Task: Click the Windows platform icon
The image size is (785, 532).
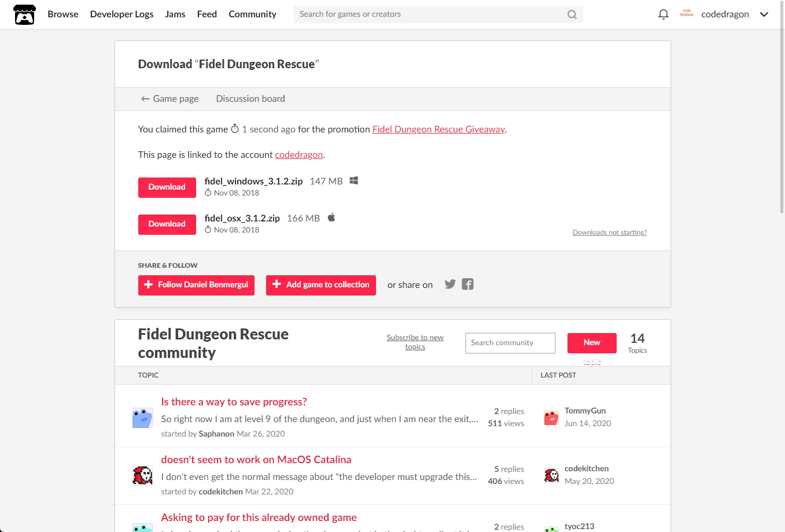Action: coord(353,181)
